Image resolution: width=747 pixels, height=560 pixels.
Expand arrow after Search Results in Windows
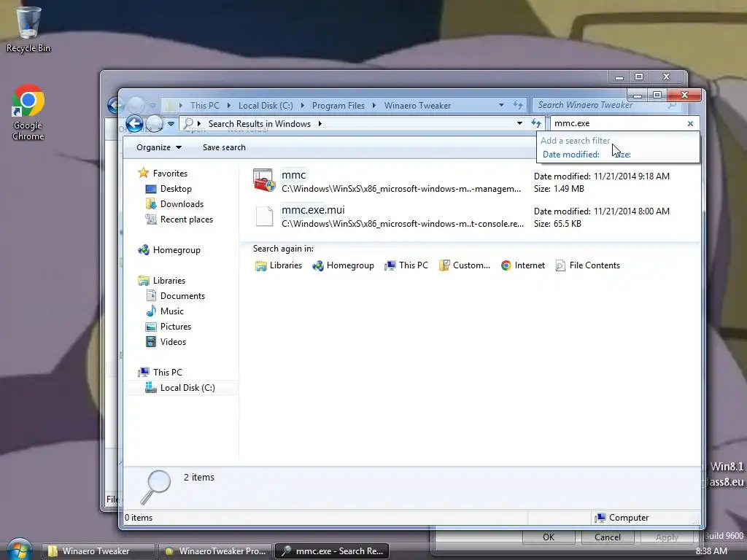pos(320,124)
